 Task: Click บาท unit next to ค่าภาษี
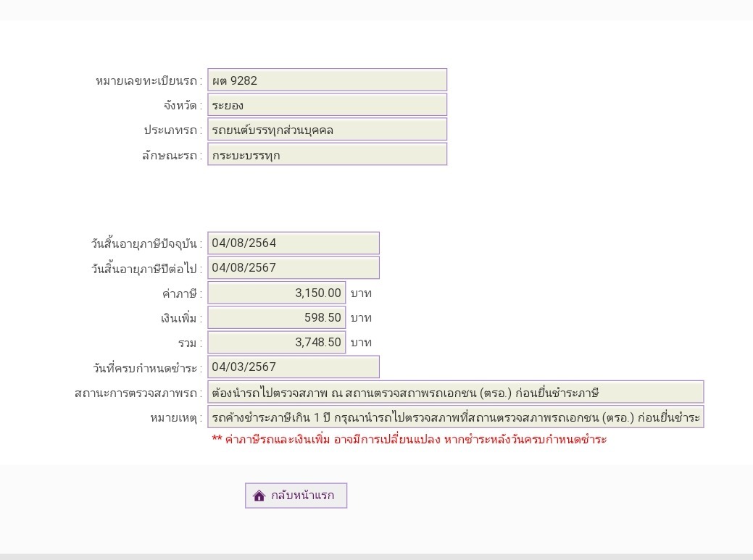pyautogui.click(x=361, y=293)
